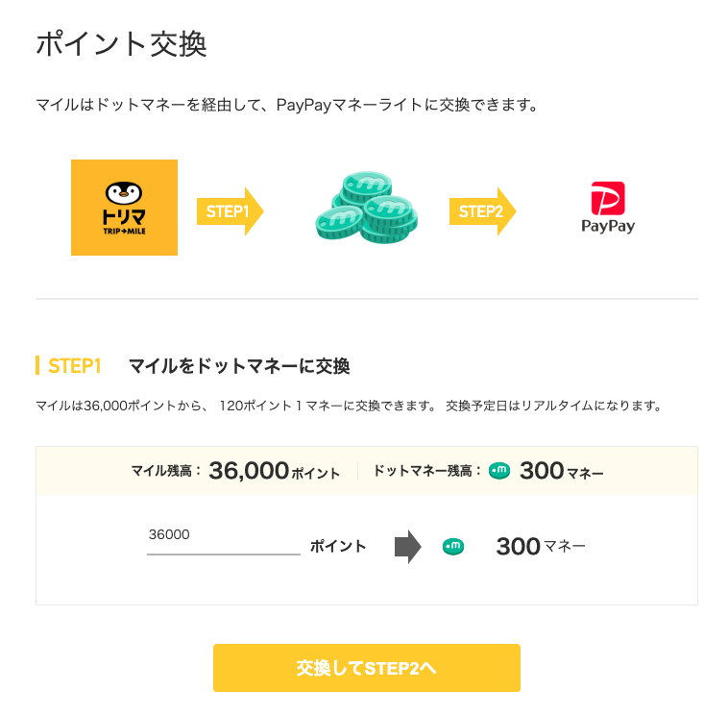Click the yellow STEP2 arrow icon
The height and width of the screenshot is (715, 728).
(x=482, y=211)
